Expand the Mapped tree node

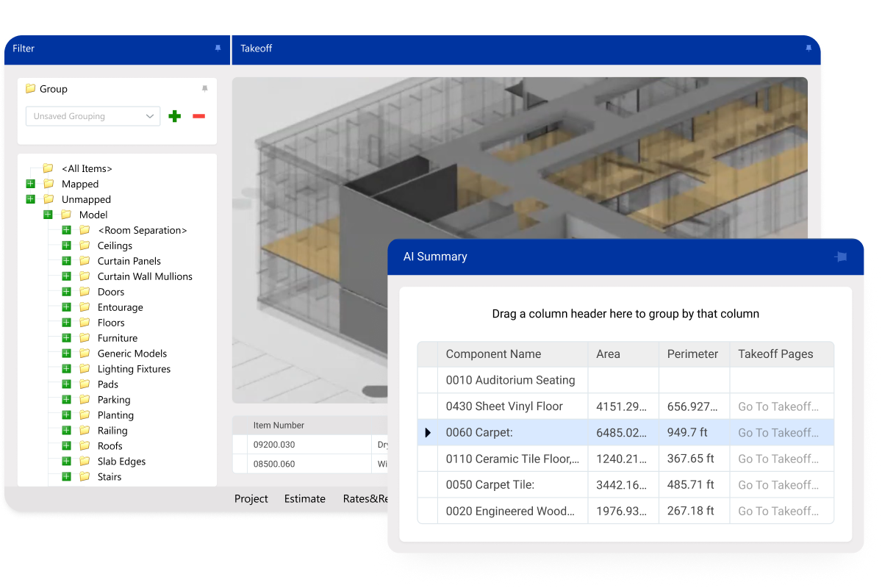[30, 184]
